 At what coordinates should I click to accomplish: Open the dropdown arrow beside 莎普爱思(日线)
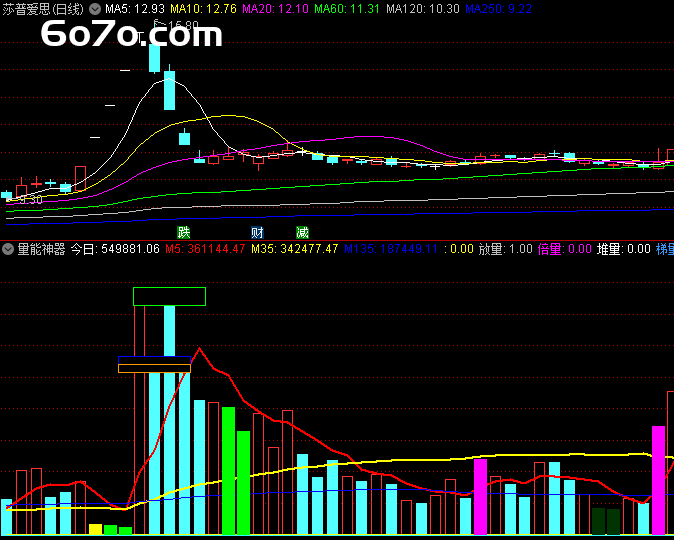95,9
